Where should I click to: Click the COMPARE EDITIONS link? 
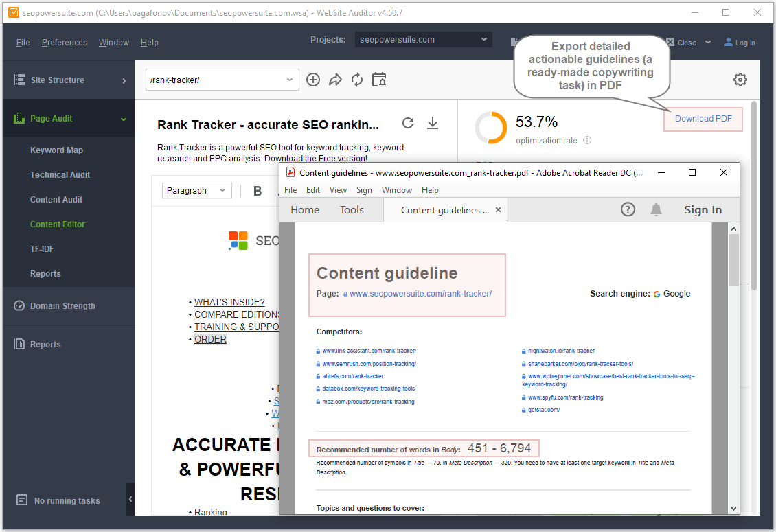coord(237,314)
